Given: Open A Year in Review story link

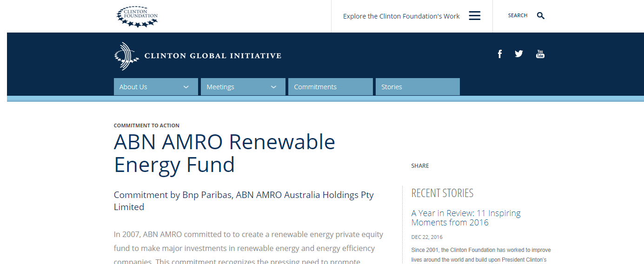Looking at the screenshot, I should (466, 218).
